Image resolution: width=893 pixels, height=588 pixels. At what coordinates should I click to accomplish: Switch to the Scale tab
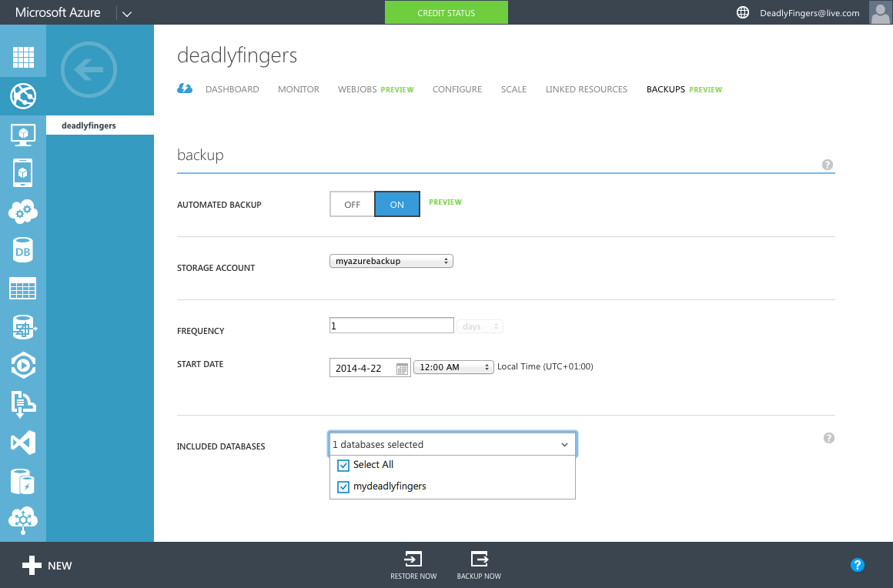pyautogui.click(x=513, y=89)
